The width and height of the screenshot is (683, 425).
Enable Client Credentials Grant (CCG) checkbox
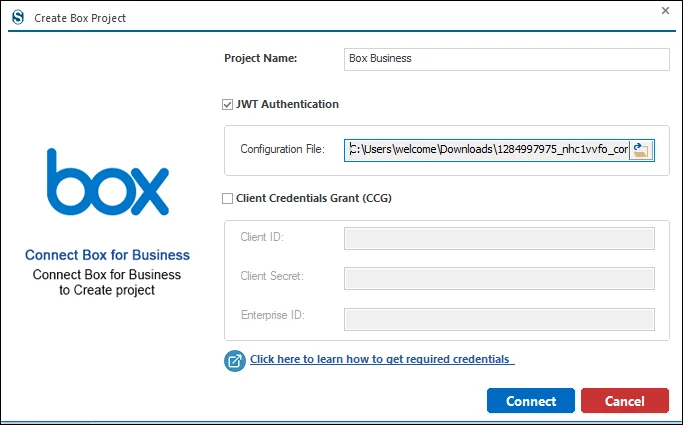point(227,199)
